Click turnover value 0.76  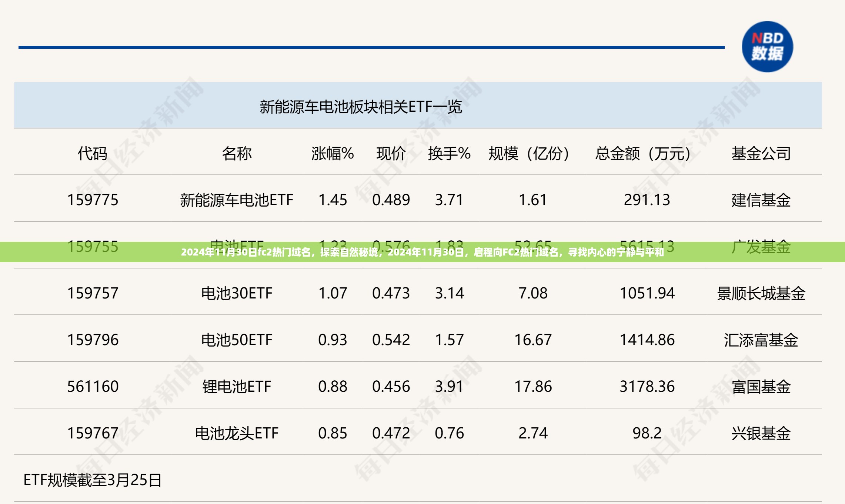point(449,433)
